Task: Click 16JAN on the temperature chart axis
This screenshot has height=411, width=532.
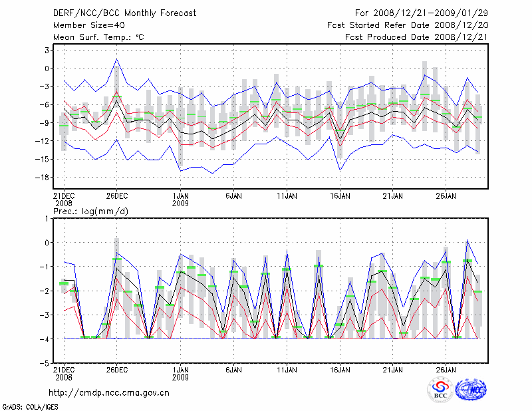Action: [340, 196]
